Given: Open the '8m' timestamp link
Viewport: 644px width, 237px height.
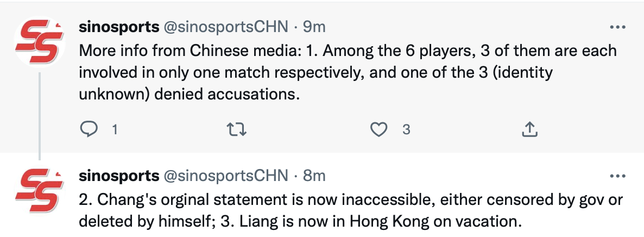Looking at the screenshot, I should pos(314,176).
